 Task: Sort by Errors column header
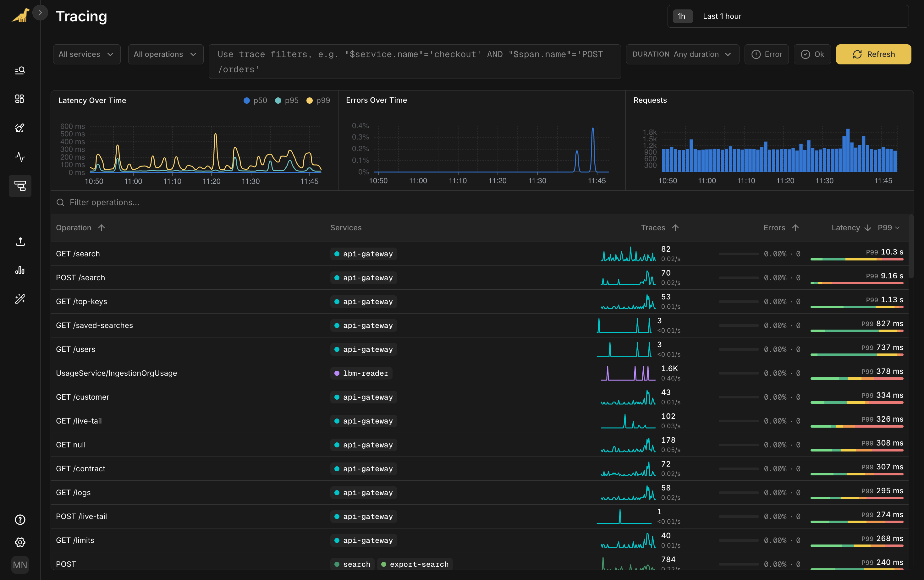(781, 227)
